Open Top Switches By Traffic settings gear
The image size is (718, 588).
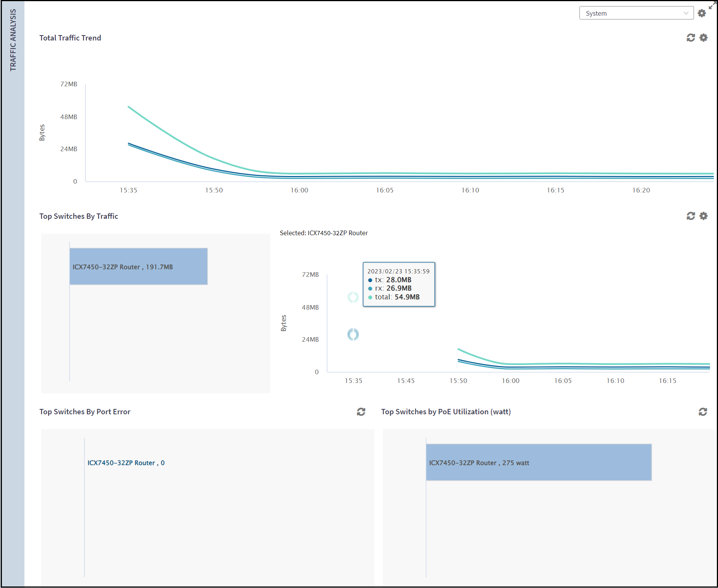703,216
